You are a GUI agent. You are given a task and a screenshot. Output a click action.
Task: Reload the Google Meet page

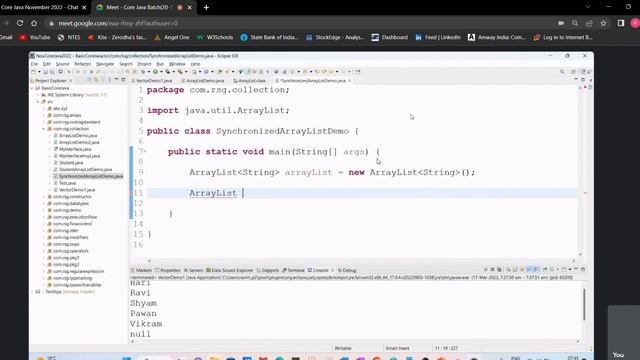click(20, 23)
